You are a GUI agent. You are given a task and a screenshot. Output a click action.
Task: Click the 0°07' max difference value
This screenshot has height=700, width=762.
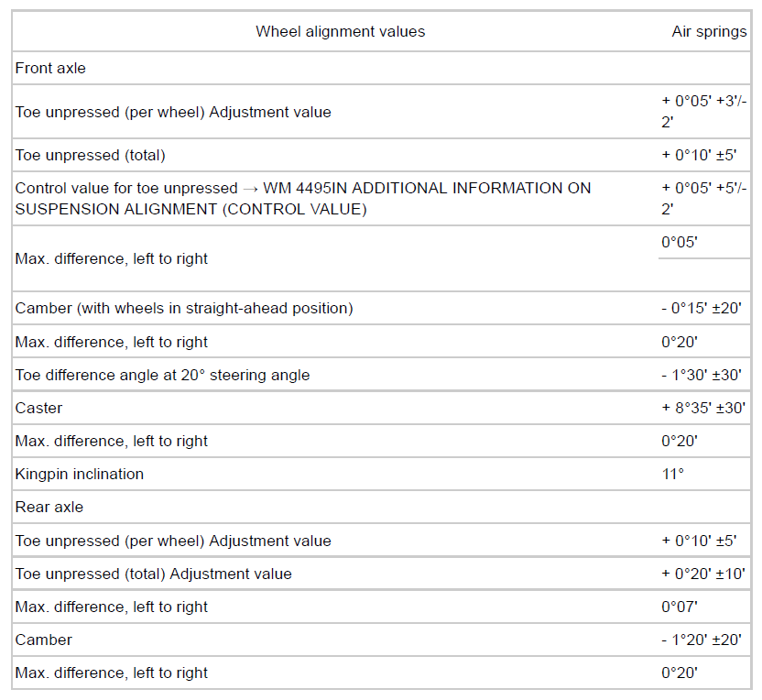click(x=680, y=607)
